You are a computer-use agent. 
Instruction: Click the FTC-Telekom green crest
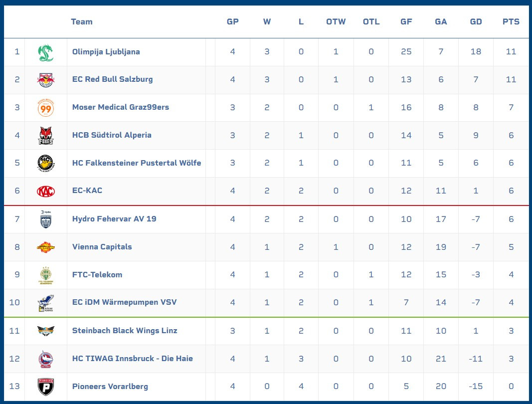click(46, 275)
